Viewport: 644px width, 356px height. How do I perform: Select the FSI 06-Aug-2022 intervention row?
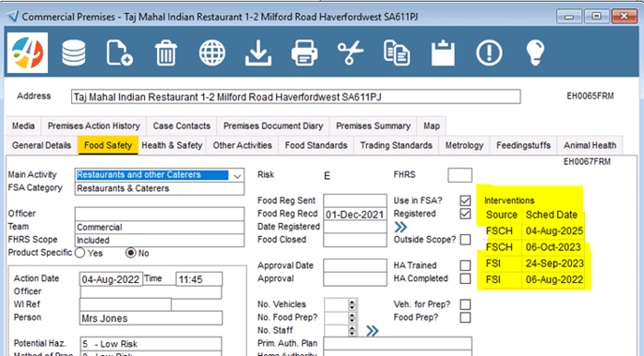tap(534, 280)
